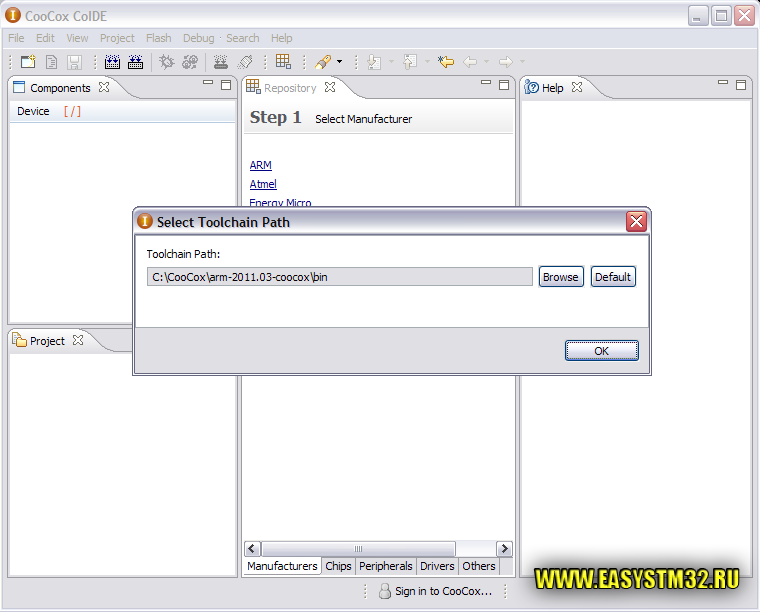Open the File menu
Image resolution: width=760 pixels, height=612 pixels.
pyautogui.click(x=16, y=38)
